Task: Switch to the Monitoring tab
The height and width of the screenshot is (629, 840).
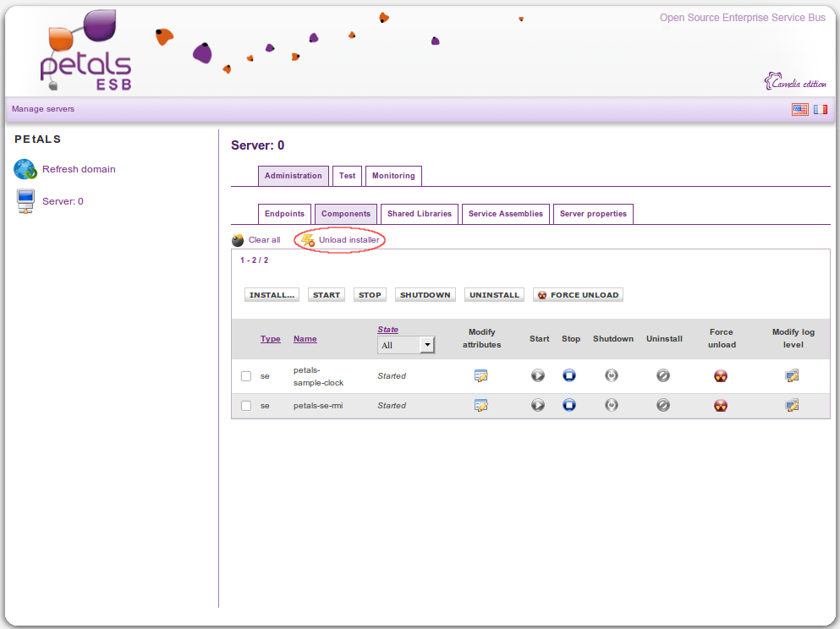Action: pos(393,176)
